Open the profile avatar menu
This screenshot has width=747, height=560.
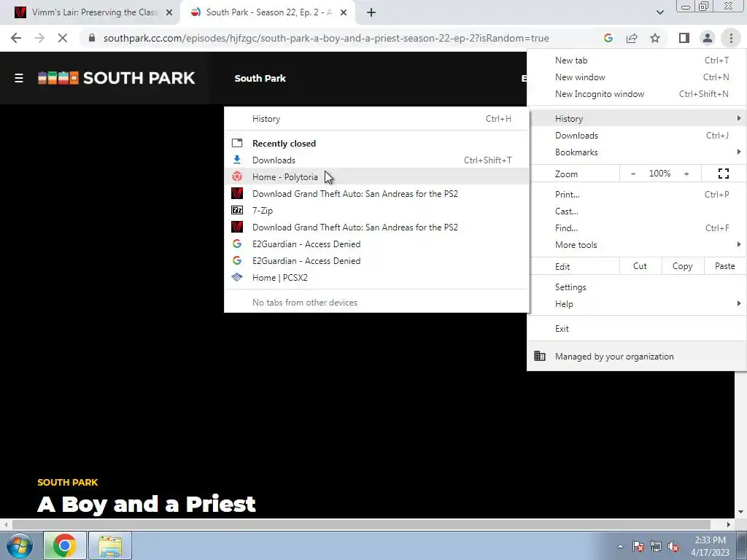click(708, 38)
